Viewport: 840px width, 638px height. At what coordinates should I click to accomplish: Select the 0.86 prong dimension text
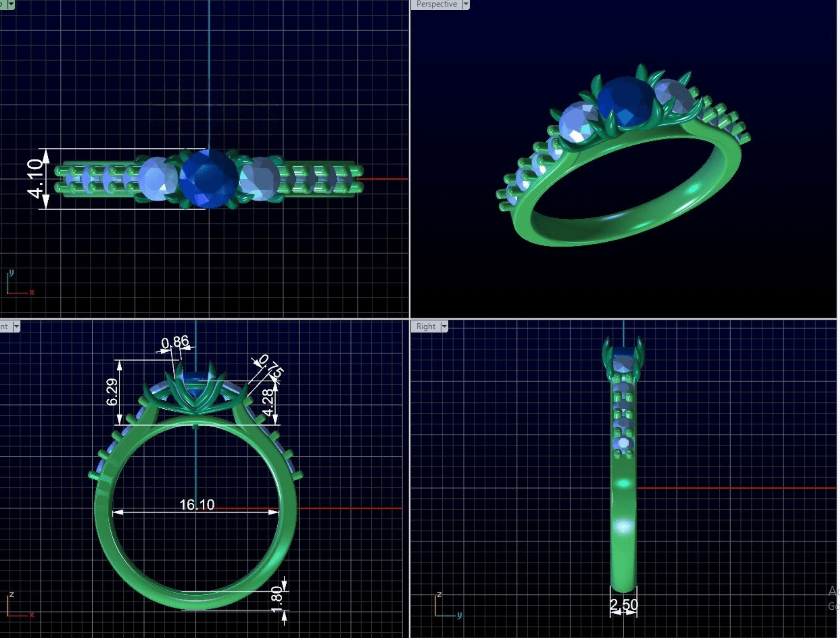coord(175,342)
